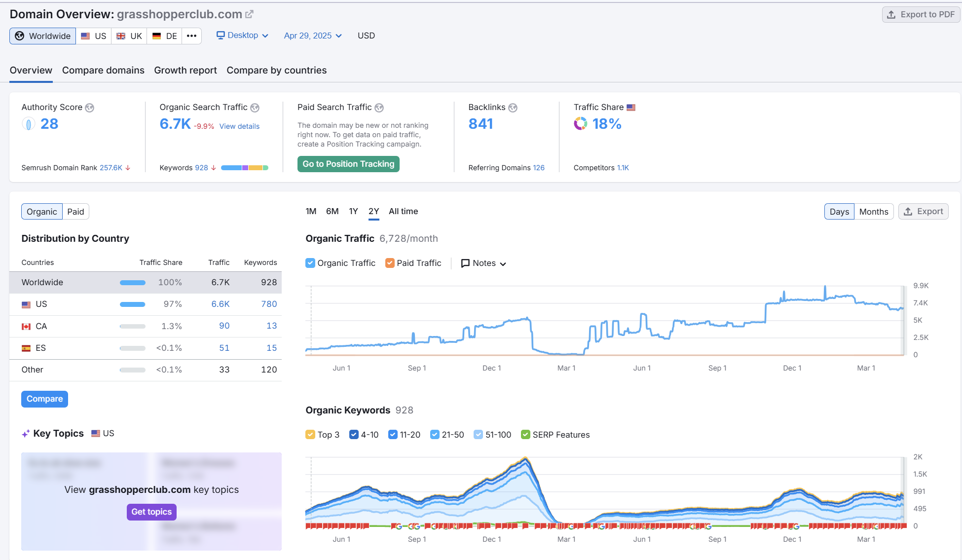Click the Notes speech bubble icon
The width and height of the screenshot is (962, 560).
click(465, 263)
